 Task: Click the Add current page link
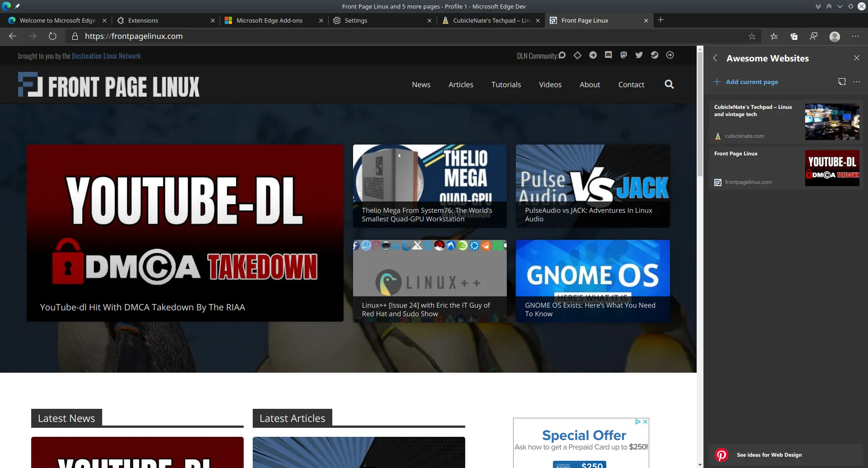click(752, 82)
